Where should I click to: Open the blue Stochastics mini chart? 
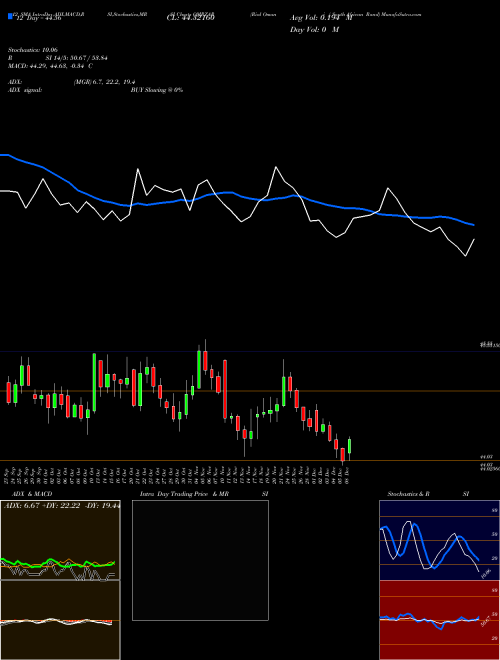click(439, 540)
